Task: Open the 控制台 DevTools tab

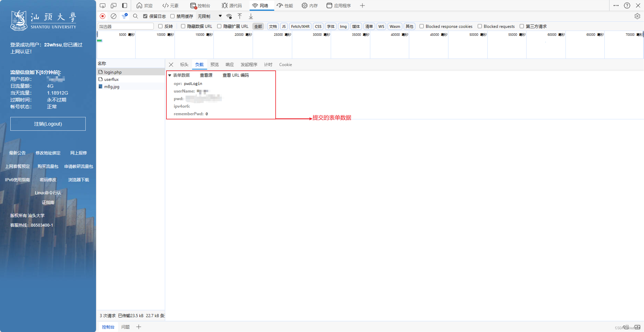Action: point(200,5)
